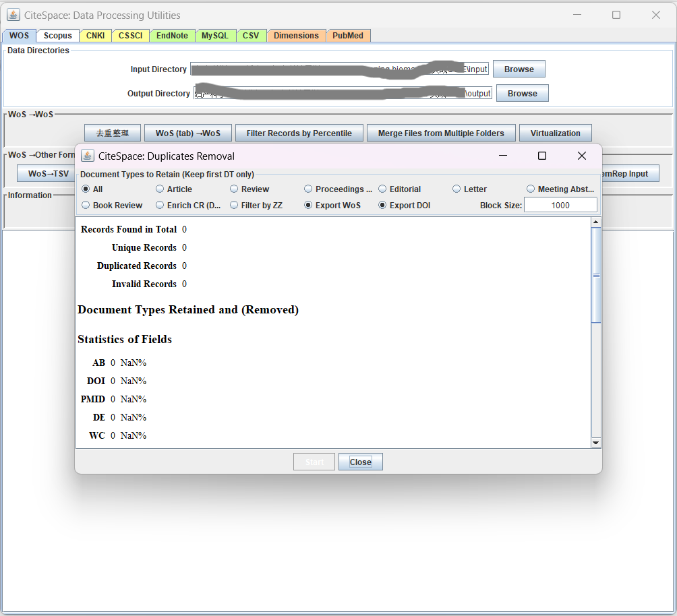677x616 pixels.
Task: Click the Java icon in Data Processing Utilities title bar
Action: pos(13,15)
